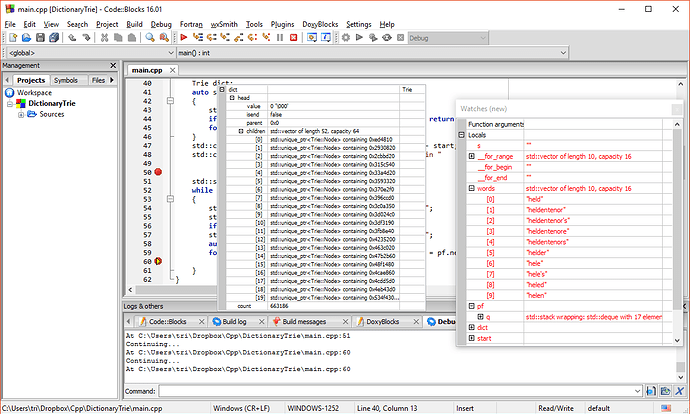Step to the Next line icon

pos(212,38)
